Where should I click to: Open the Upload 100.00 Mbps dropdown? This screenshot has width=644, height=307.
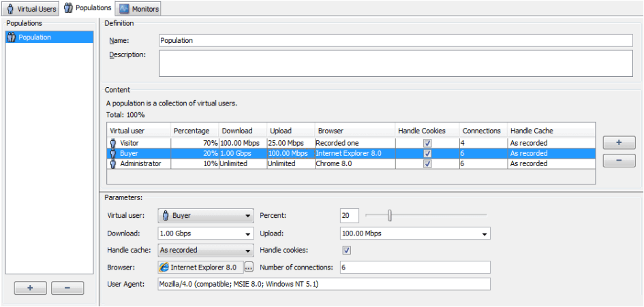pos(415,233)
